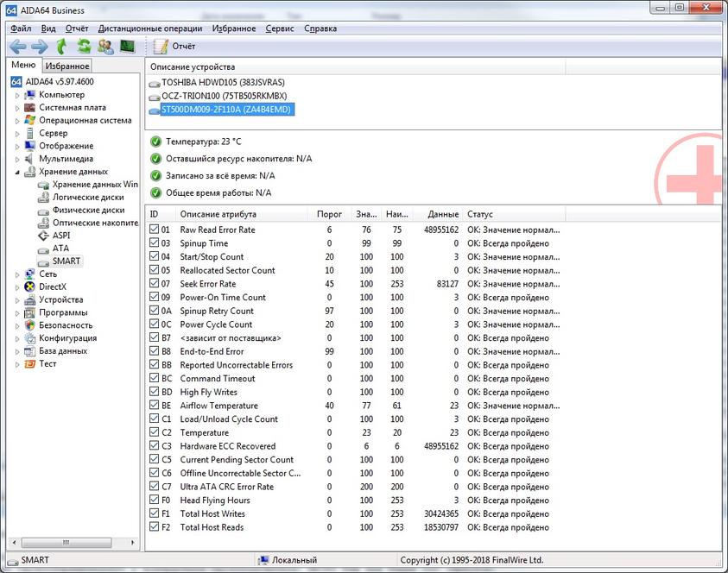Viewport: 728px width, 573px height.
Task: Open the users remote management icon
Action: pyautogui.click(x=105, y=46)
